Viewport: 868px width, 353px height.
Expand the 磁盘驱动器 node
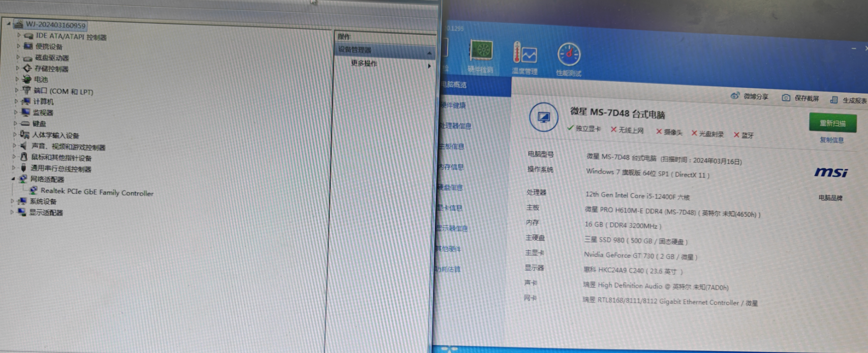click(18, 57)
